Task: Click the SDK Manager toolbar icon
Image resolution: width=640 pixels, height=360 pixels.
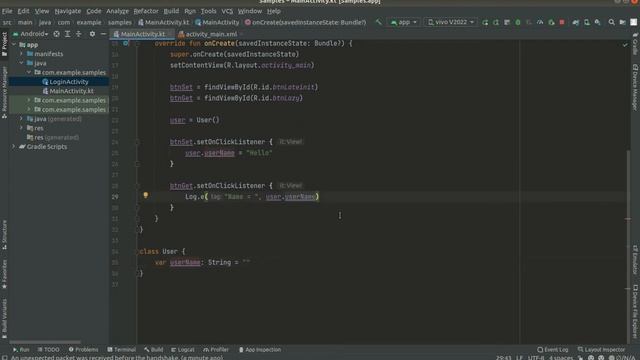Action: (x=598, y=22)
